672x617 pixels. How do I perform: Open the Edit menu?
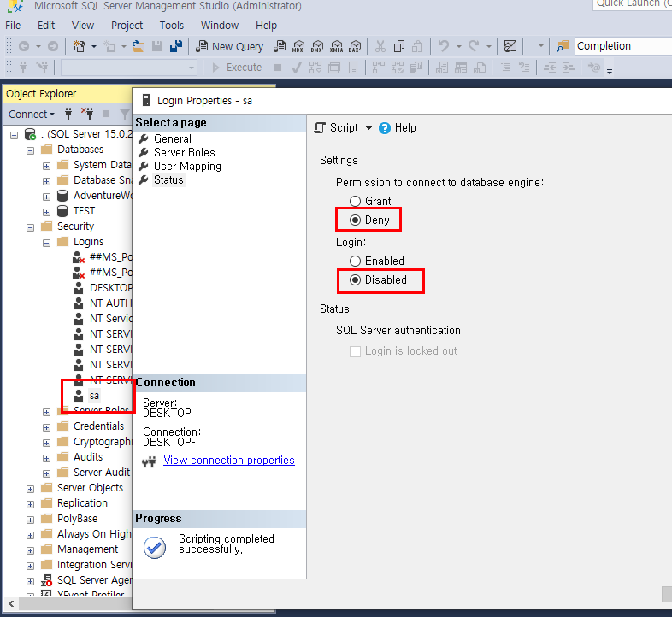tap(46, 26)
